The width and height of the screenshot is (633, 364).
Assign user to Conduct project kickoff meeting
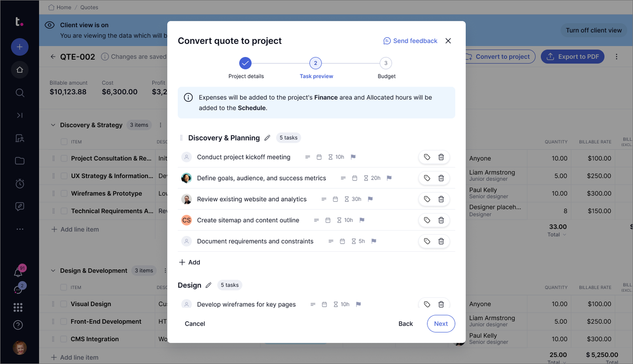point(186,157)
